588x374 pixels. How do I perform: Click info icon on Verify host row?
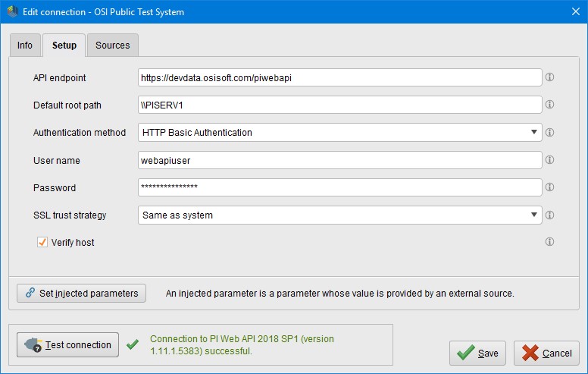tap(550, 242)
